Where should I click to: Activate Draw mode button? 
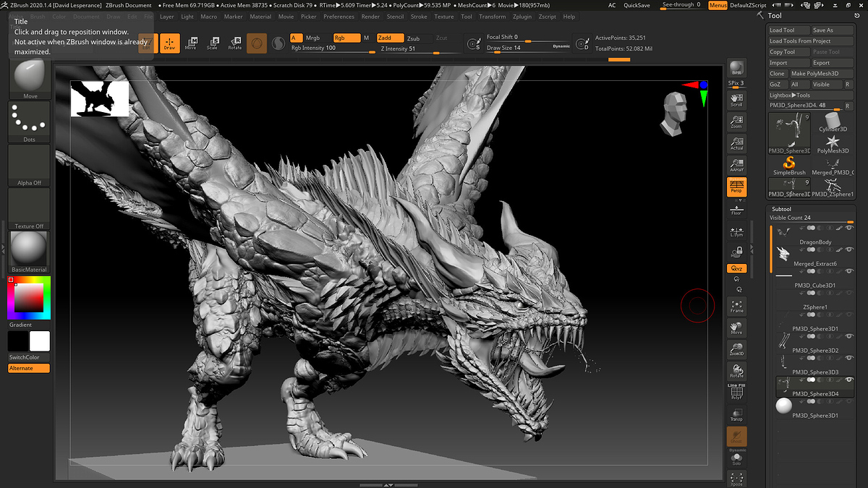coord(169,43)
